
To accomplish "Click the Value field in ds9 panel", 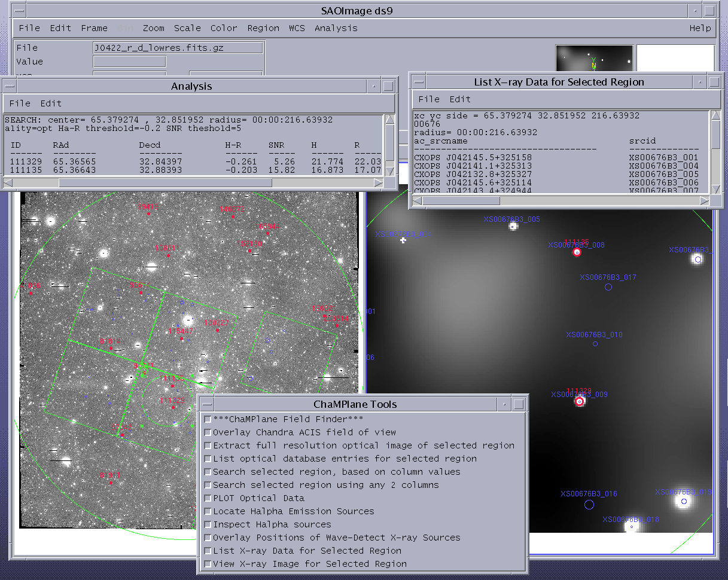I will [129, 62].
